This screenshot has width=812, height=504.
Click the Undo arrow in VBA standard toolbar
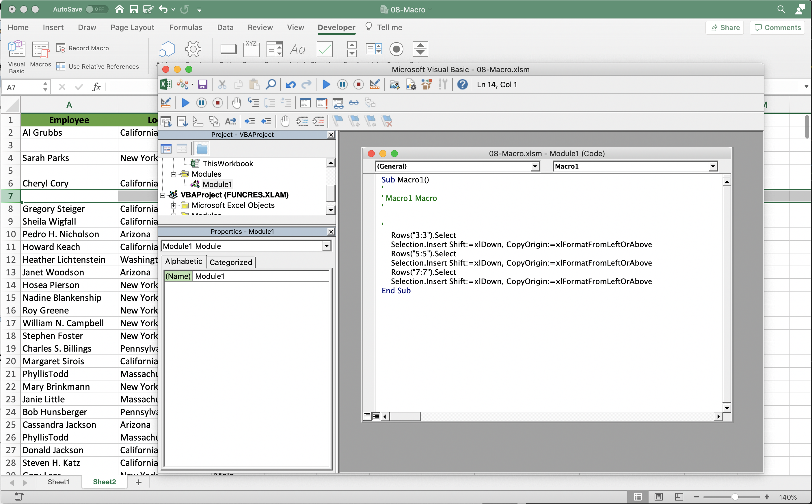coord(290,85)
